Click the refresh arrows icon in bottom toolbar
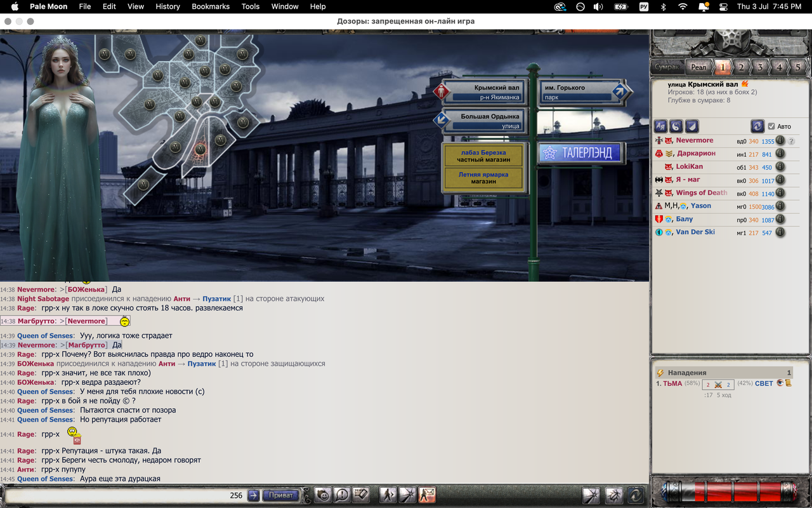Screen dimensions: 812x508 pos(636,495)
